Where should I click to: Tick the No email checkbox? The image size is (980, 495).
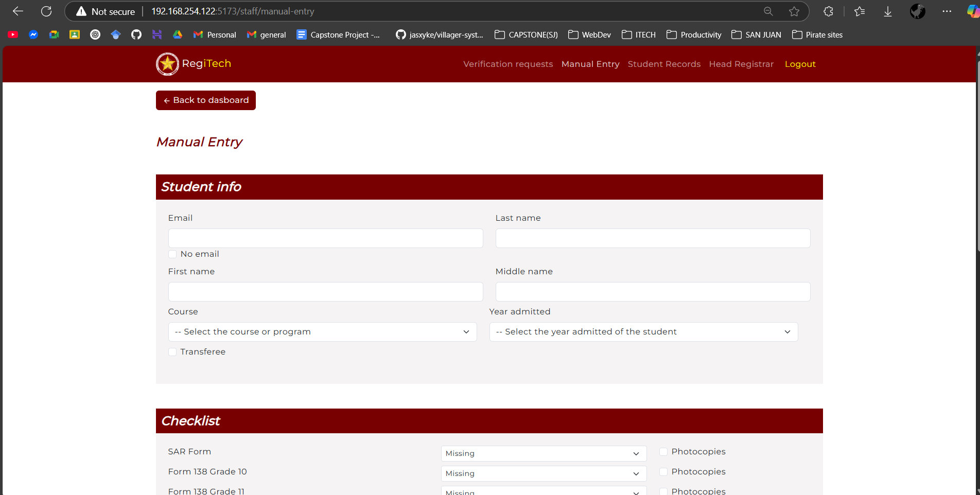[172, 254]
